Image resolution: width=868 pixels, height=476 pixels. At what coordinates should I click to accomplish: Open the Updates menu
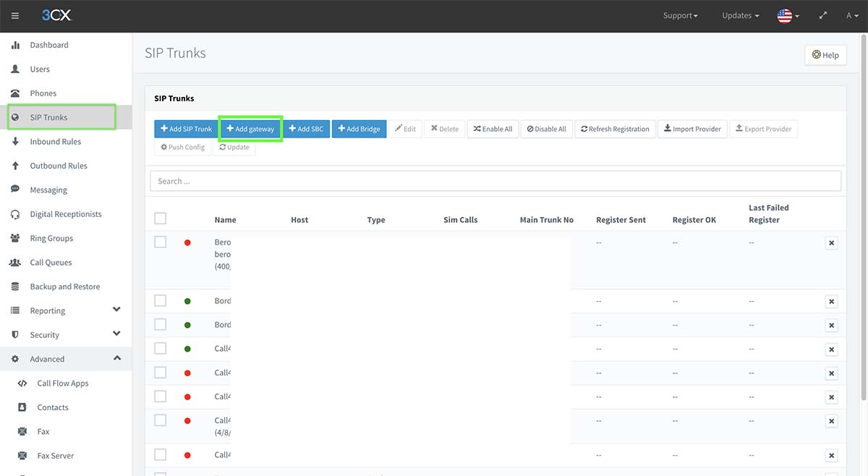pyautogui.click(x=741, y=16)
